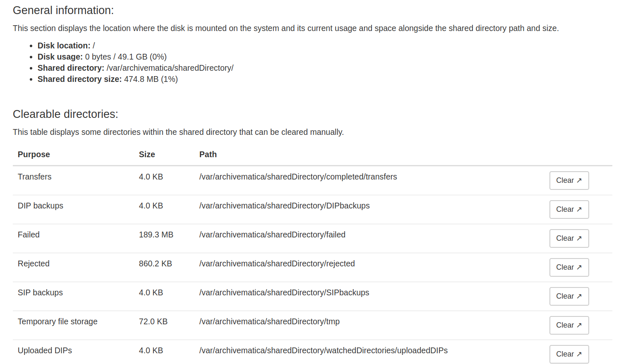Click the Disk usage entry

pos(102,57)
